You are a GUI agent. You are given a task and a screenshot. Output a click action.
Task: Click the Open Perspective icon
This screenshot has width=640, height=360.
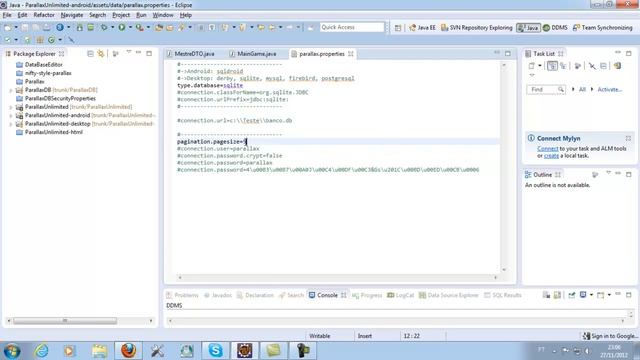click(398, 28)
